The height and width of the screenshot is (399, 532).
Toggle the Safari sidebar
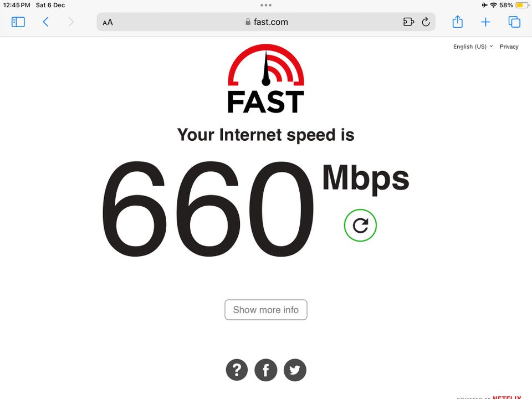pos(18,22)
